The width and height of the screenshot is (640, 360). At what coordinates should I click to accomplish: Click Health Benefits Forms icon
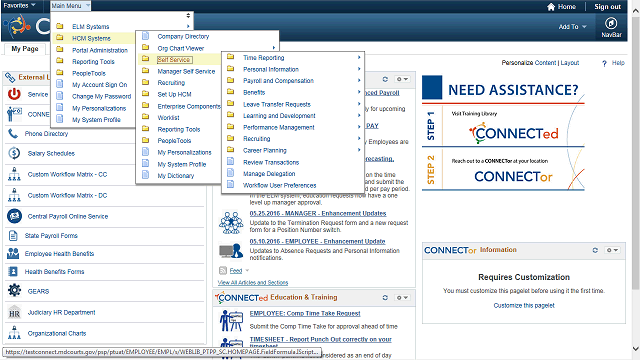[x=13, y=271]
